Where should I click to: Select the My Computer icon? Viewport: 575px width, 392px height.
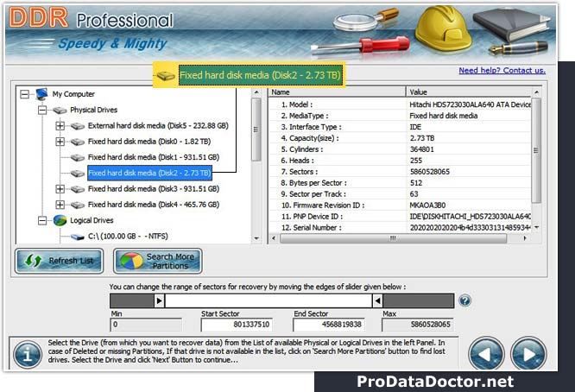tap(41, 94)
